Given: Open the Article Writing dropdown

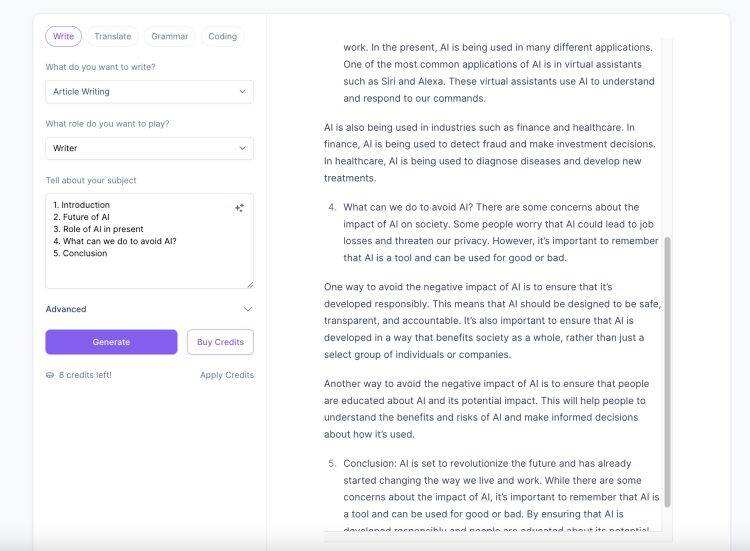Looking at the screenshot, I should click(x=149, y=92).
